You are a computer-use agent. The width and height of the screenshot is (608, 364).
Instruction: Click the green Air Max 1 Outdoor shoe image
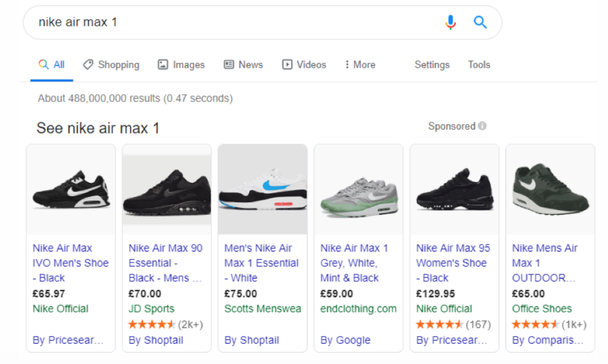pos(550,189)
